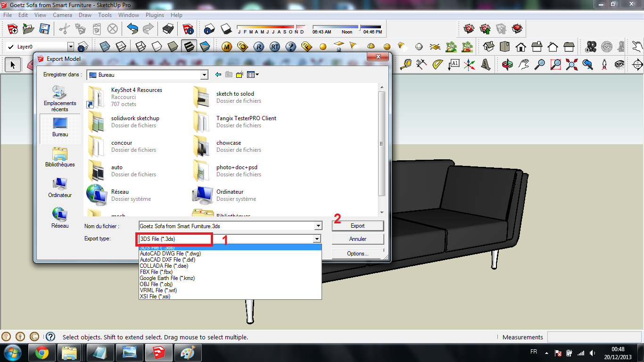Open the Layer Manager icon
This screenshot has height=362, width=644.
pos(83,47)
